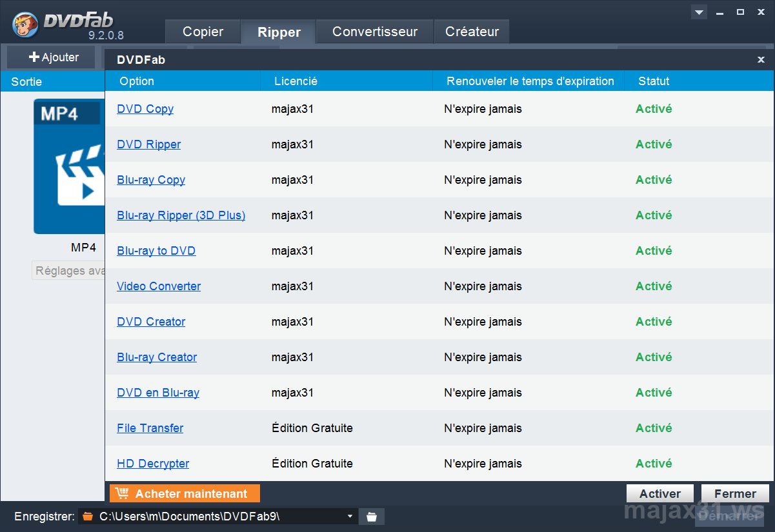Click the MP4 label under the thumbnail

[x=83, y=248]
